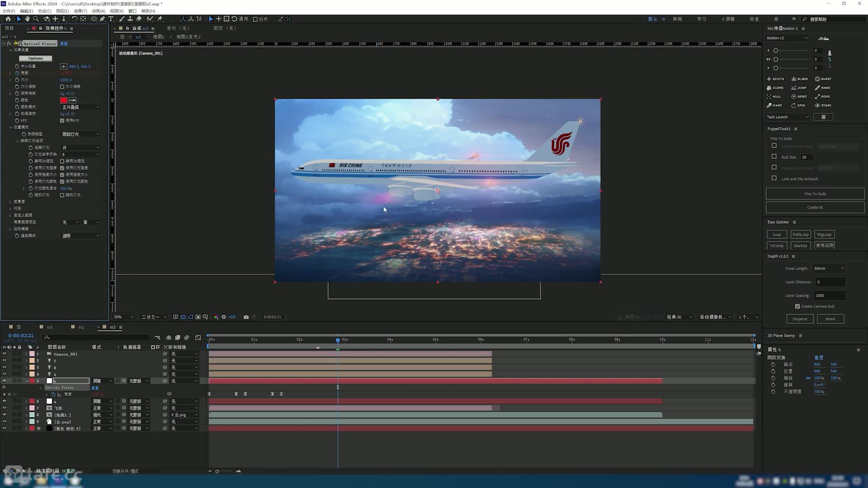Click the Pins To Nulls button
The height and width of the screenshot is (488, 868).
coord(815,194)
